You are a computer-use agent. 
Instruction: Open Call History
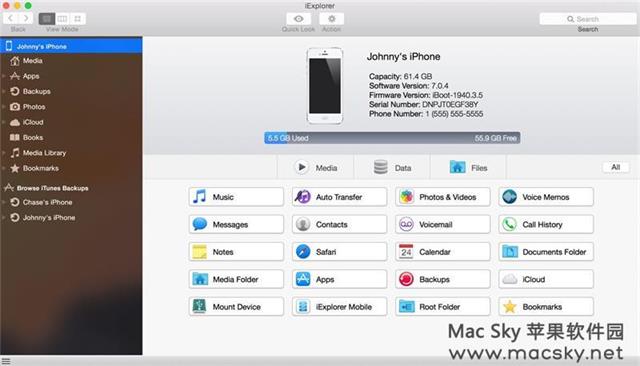[x=546, y=224]
